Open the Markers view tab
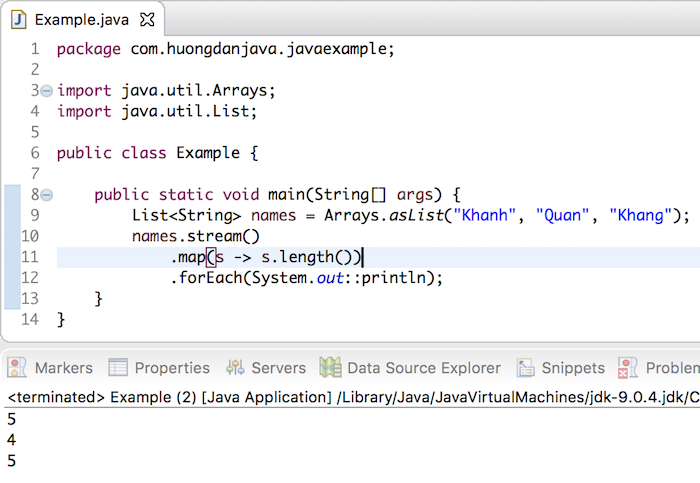 point(50,368)
